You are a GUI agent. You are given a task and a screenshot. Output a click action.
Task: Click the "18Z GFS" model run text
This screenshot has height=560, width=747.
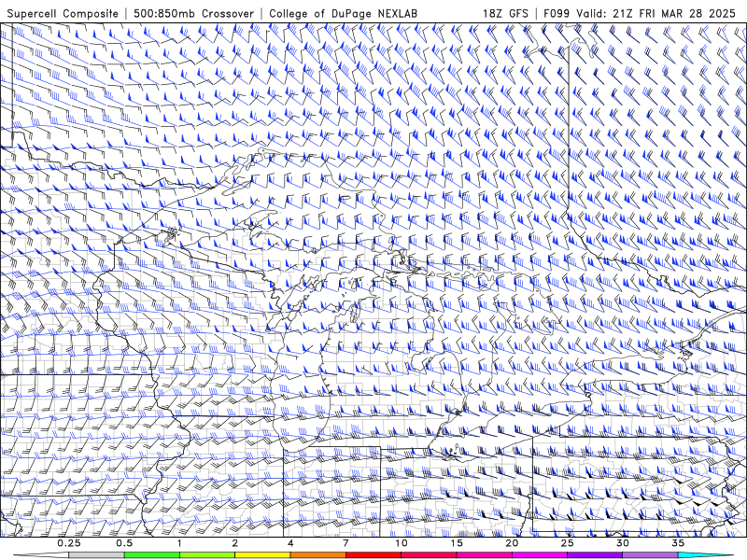(505, 14)
